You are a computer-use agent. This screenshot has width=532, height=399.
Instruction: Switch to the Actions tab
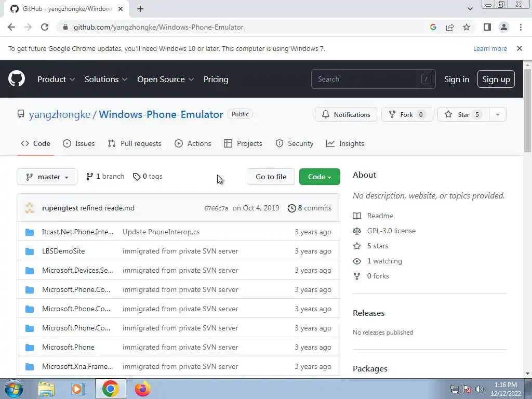pyautogui.click(x=193, y=143)
